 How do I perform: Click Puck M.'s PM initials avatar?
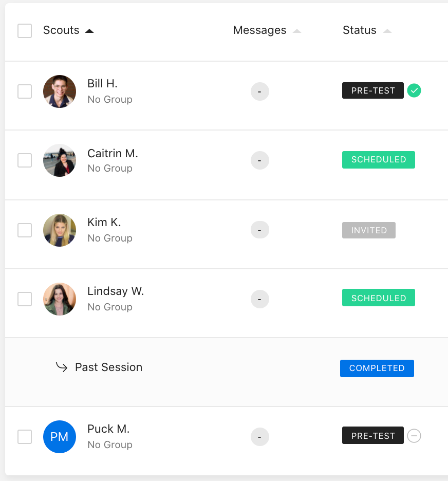point(60,436)
